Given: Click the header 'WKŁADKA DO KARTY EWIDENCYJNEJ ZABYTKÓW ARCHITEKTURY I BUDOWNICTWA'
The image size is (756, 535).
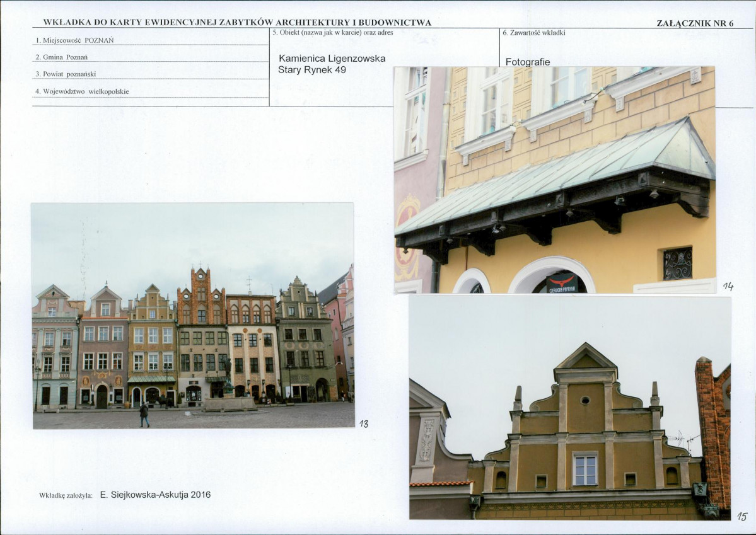Looking at the screenshot, I should pyautogui.click(x=237, y=22).
